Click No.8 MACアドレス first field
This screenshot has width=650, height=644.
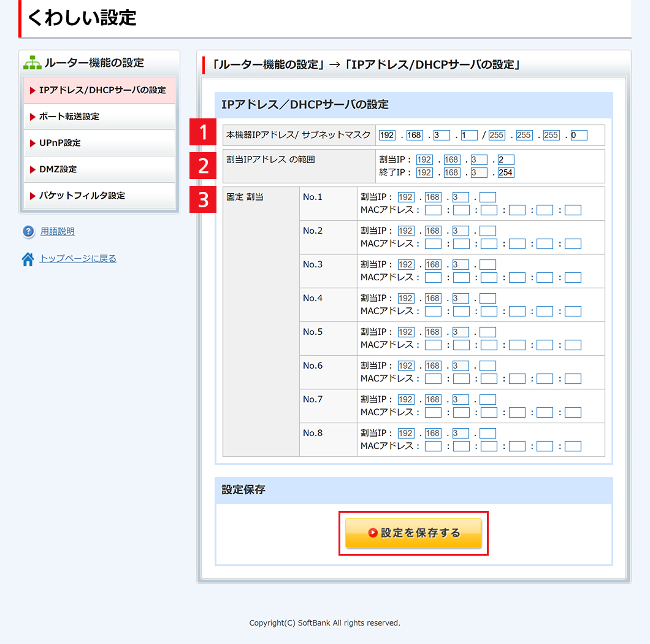point(433,446)
